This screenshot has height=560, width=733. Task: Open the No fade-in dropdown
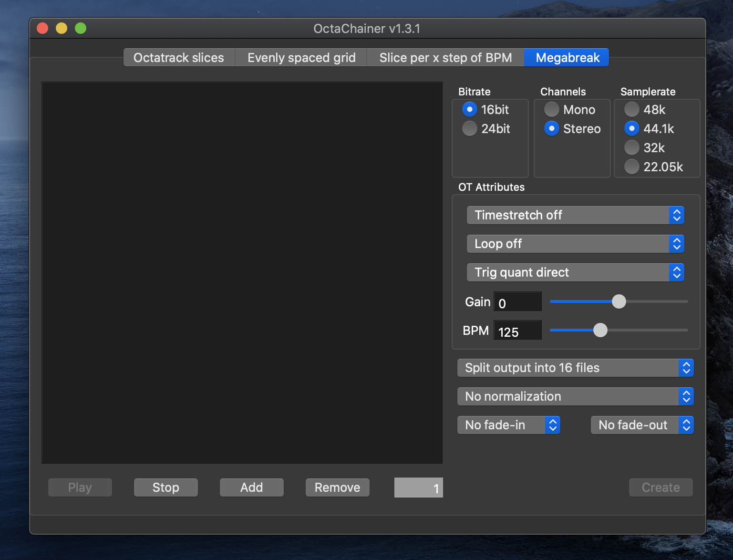pyautogui.click(x=508, y=425)
